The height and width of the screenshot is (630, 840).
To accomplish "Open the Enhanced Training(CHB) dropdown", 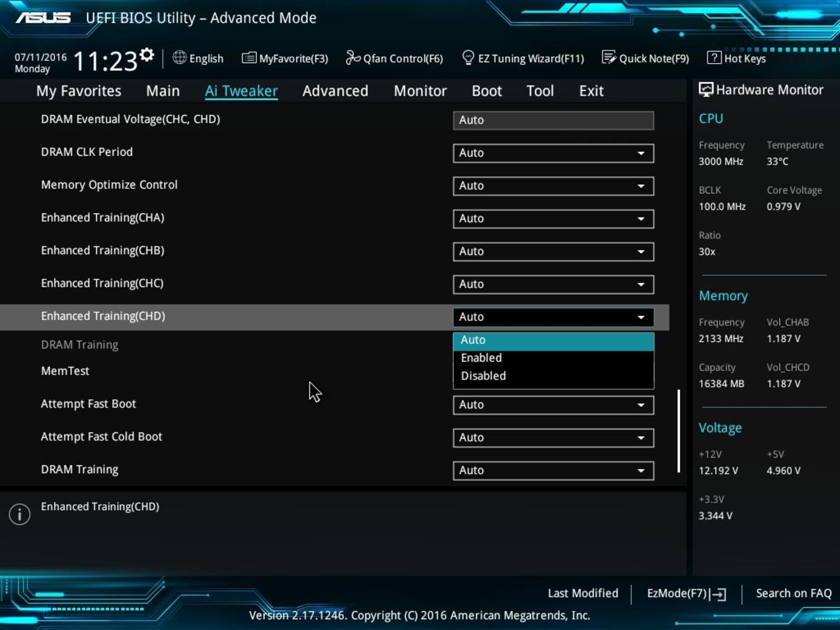I will coord(553,251).
